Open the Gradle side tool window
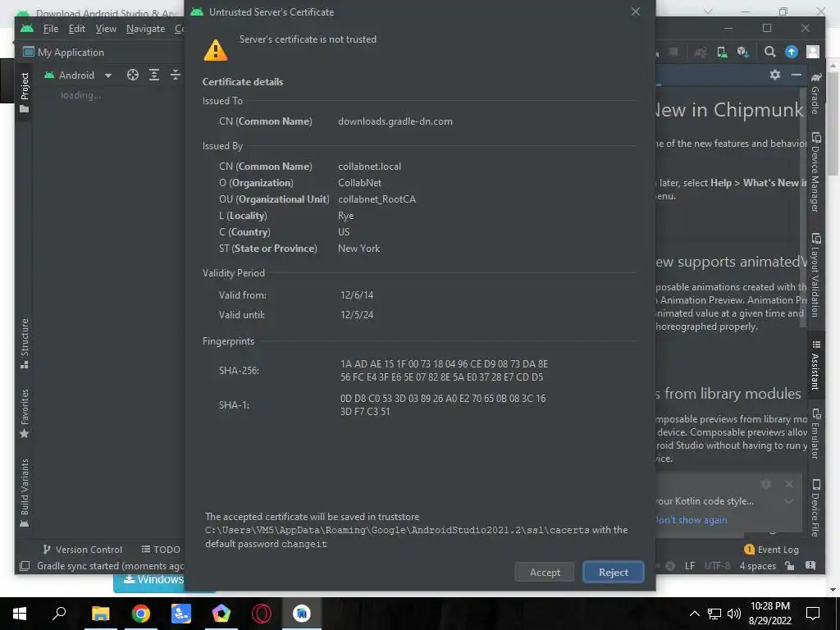Viewport: 840px width, 630px height. tap(815, 94)
